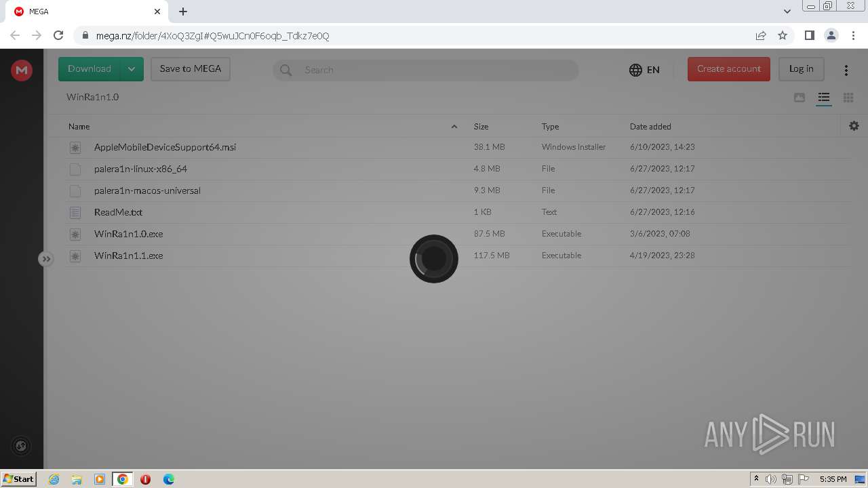Open a new browser tab
The image size is (868, 488).
[183, 12]
